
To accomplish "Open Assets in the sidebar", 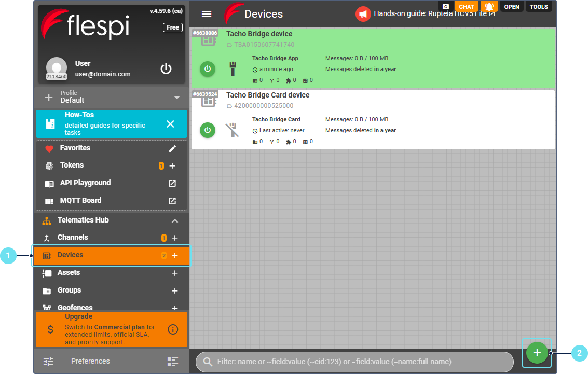I will click(x=69, y=272).
